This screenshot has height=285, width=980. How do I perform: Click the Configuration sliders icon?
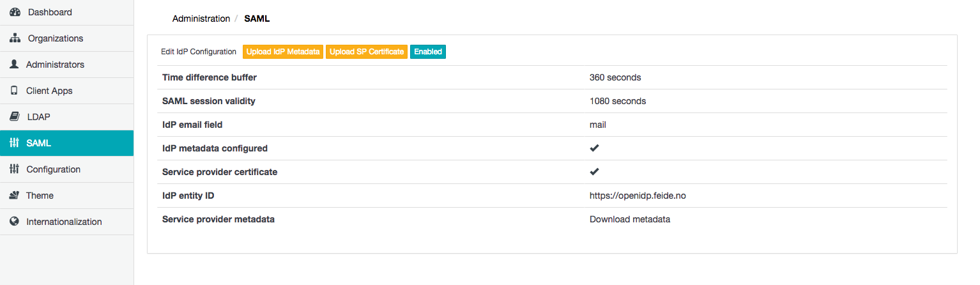(14, 169)
